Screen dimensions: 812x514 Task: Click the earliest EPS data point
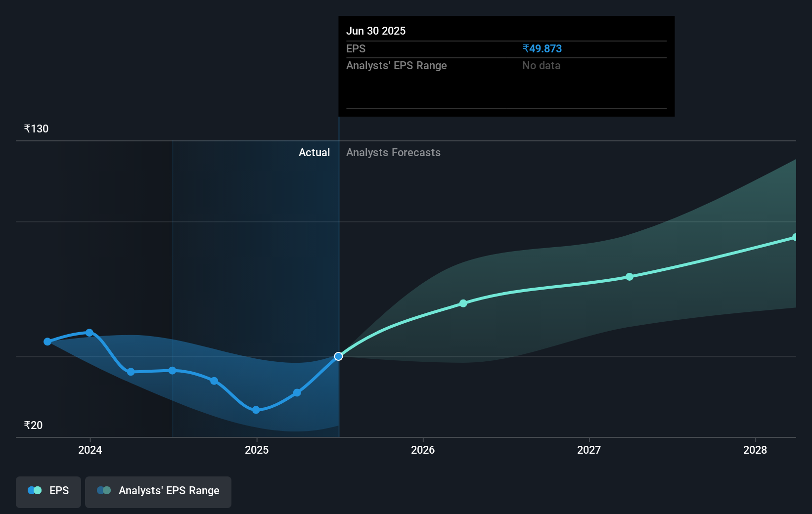click(x=47, y=342)
